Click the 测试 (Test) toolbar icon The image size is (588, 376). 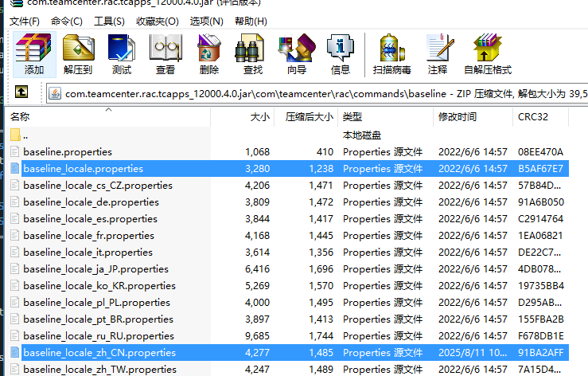point(122,53)
